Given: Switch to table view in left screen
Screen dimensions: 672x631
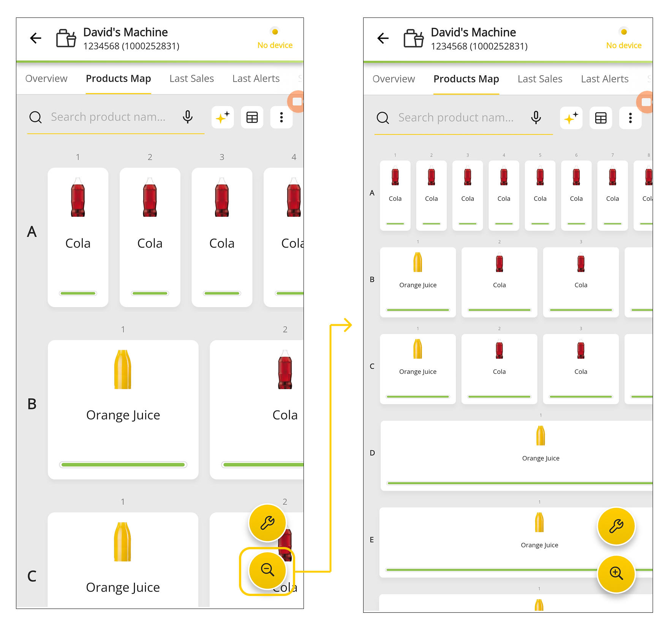Looking at the screenshot, I should pyautogui.click(x=252, y=117).
